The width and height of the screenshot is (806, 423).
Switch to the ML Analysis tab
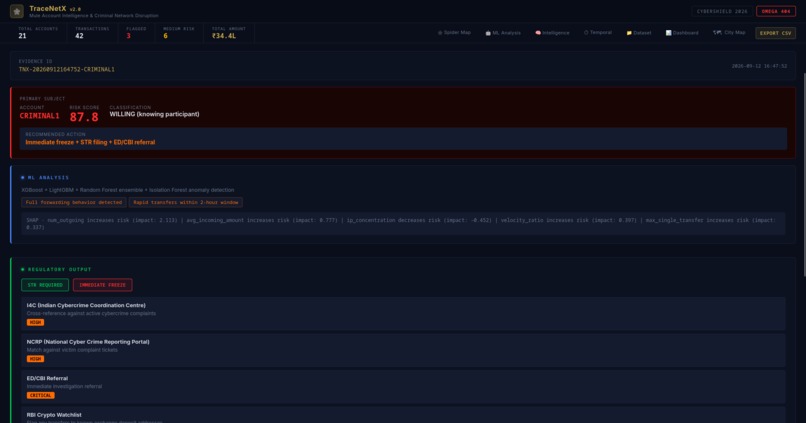pyautogui.click(x=503, y=33)
